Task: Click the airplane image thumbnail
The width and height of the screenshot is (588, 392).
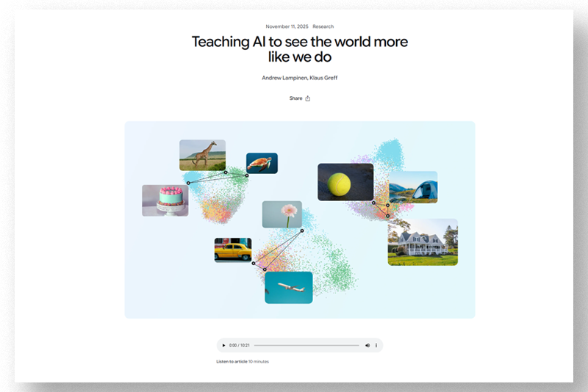Action: pos(289,287)
